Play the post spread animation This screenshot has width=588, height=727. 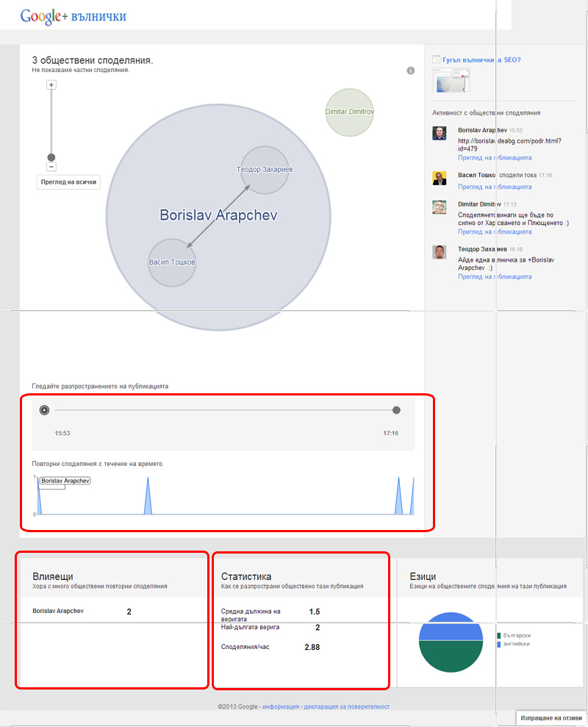point(44,410)
